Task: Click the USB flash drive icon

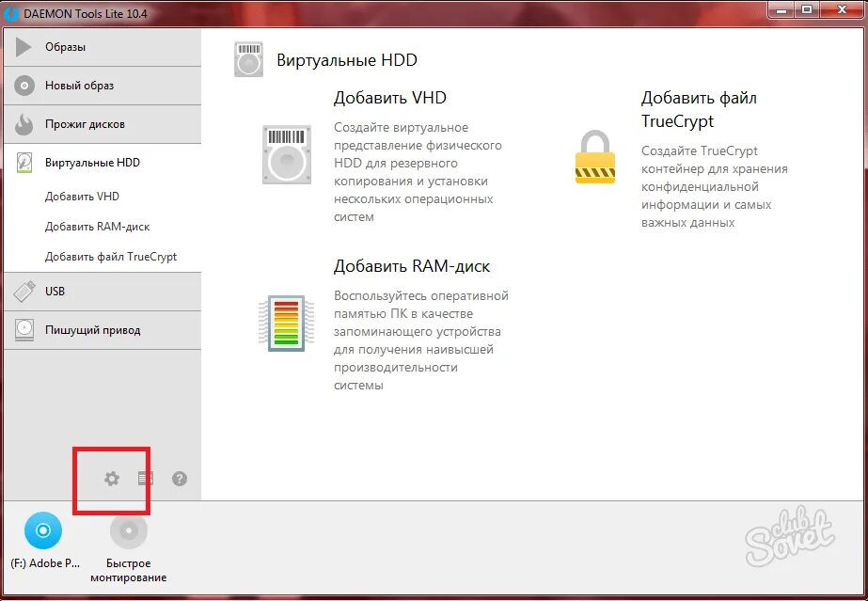Action: [24, 292]
